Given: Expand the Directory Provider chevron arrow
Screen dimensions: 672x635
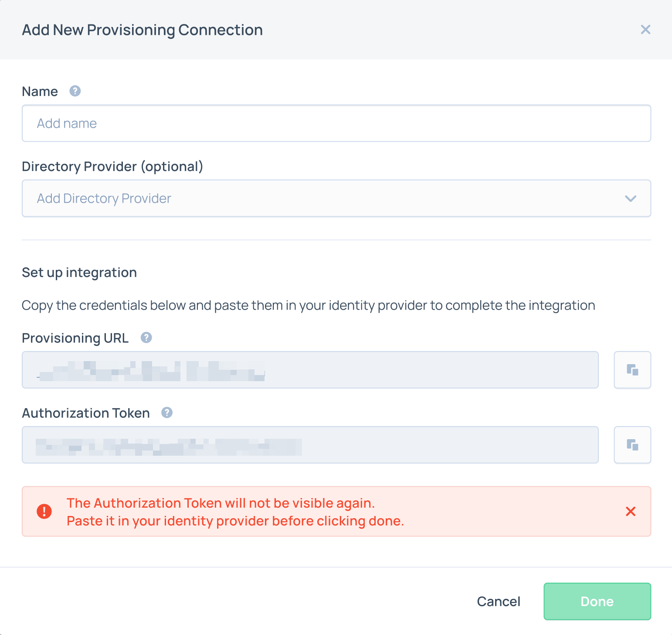Looking at the screenshot, I should (631, 198).
